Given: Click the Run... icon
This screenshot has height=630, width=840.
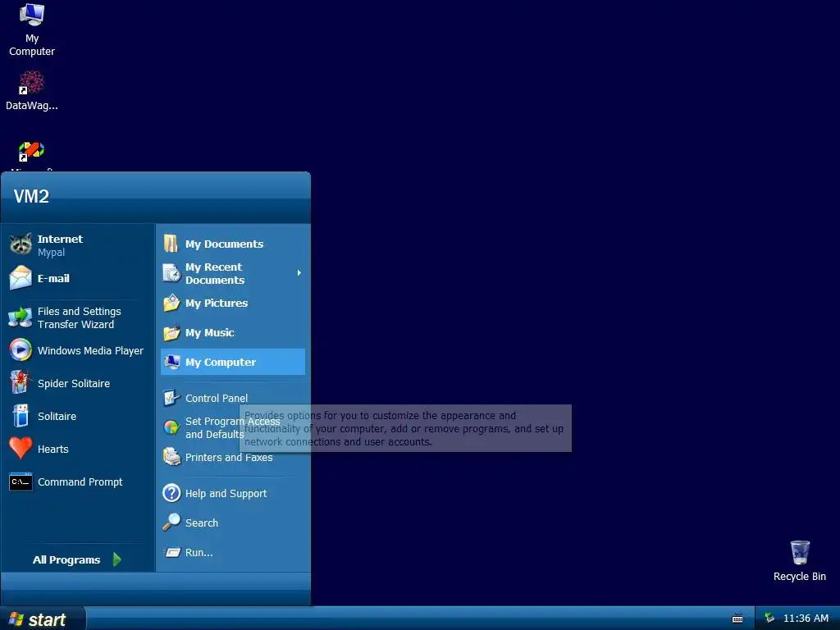Looking at the screenshot, I should [x=171, y=552].
